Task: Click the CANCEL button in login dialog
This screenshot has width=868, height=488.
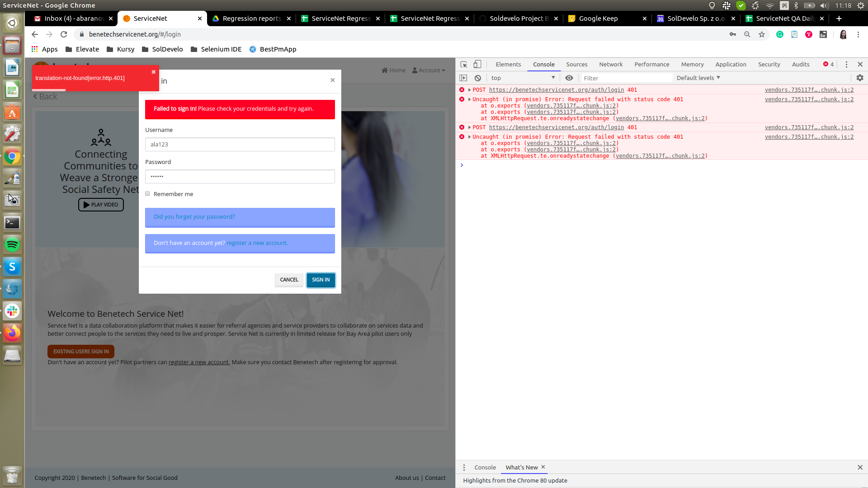Action: coord(289,280)
